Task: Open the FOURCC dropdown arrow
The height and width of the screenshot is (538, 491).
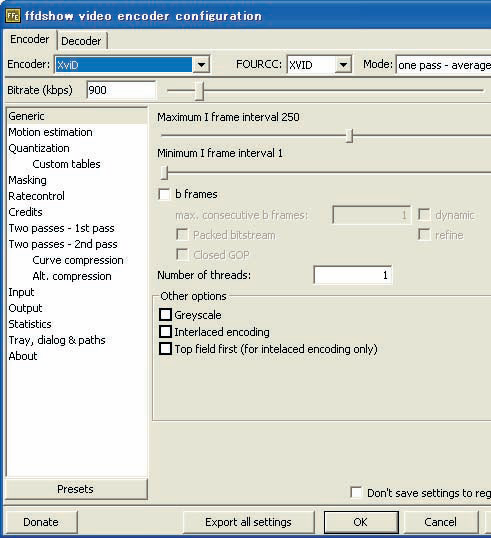Action: pos(343,65)
